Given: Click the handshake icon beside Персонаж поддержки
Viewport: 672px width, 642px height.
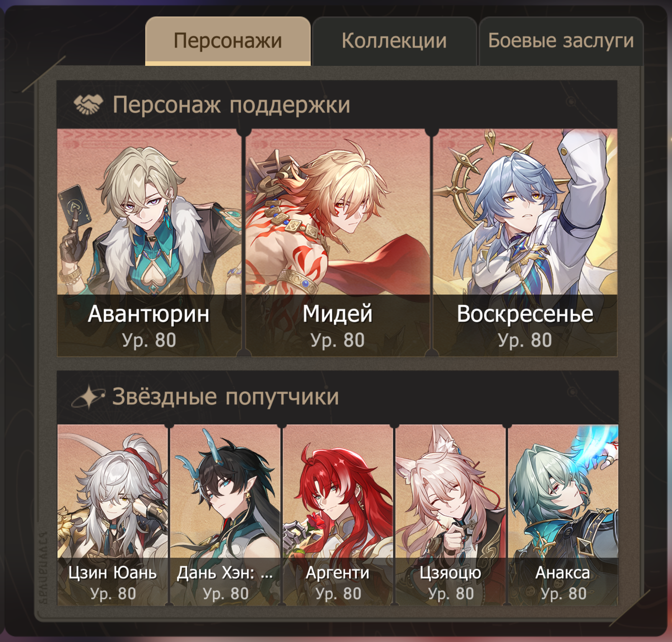Looking at the screenshot, I should click(x=88, y=105).
